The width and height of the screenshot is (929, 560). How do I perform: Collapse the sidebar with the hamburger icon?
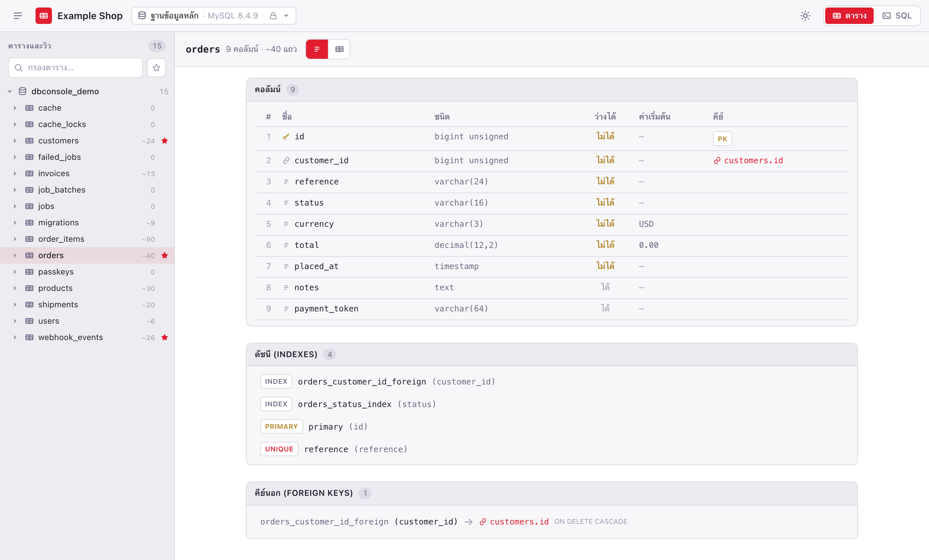pos(18,16)
